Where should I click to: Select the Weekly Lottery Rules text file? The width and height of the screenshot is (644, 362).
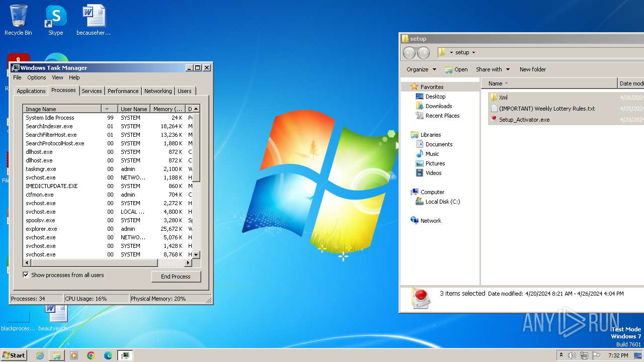(547, 109)
